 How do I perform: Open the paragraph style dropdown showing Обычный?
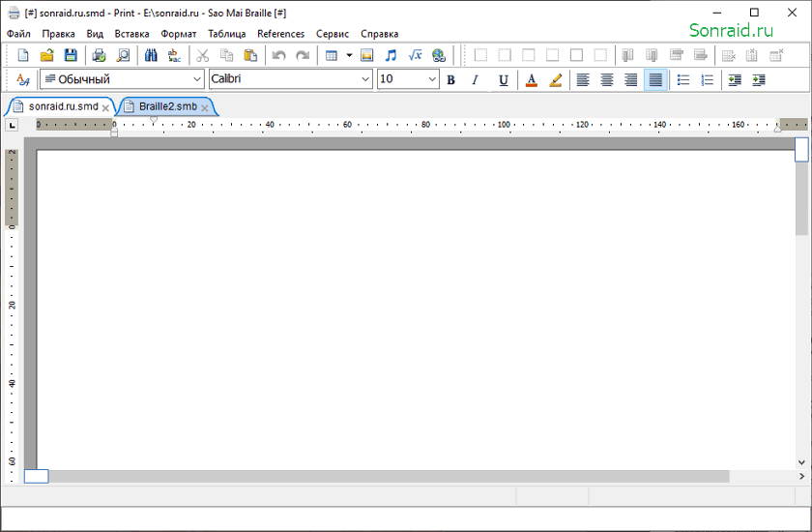coord(123,79)
